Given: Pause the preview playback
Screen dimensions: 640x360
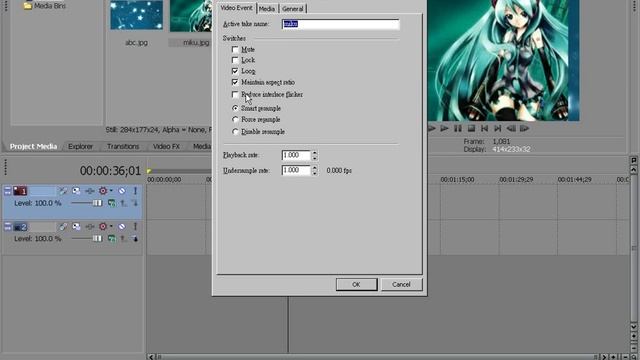Looking at the screenshot, I should tap(458, 129).
